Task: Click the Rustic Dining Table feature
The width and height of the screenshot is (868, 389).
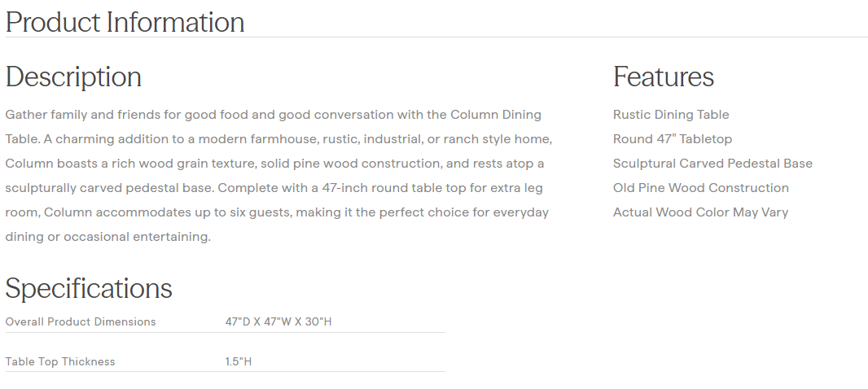Action: pos(671,115)
